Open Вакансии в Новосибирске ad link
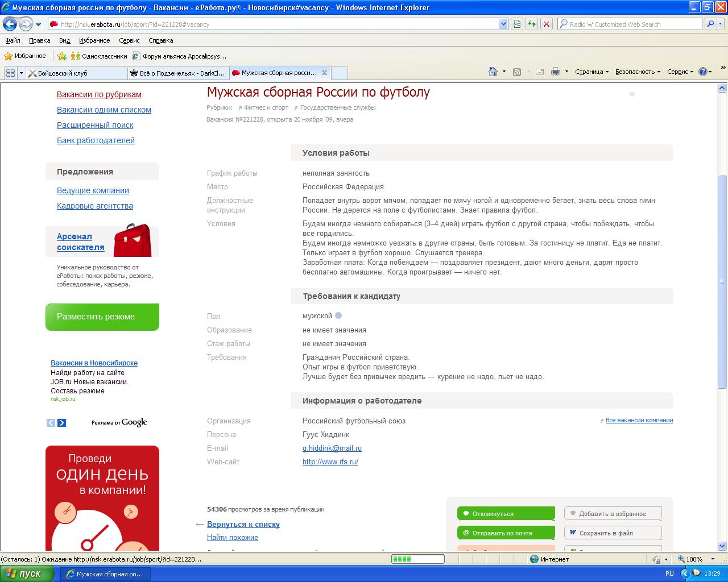The image size is (728, 582). click(94, 363)
